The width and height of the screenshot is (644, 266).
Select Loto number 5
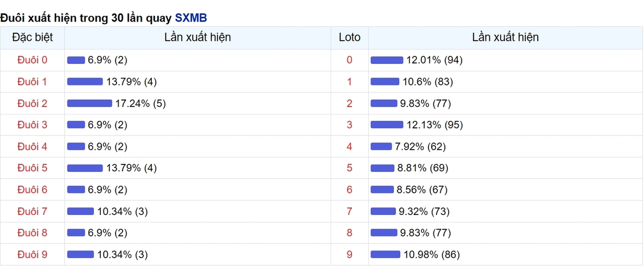tap(350, 168)
